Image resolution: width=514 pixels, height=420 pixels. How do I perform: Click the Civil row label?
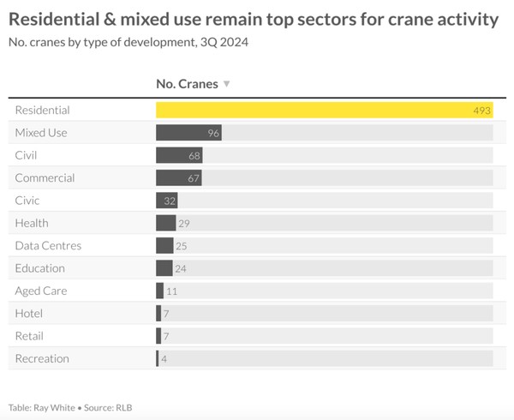pyautogui.click(x=26, y=155)
